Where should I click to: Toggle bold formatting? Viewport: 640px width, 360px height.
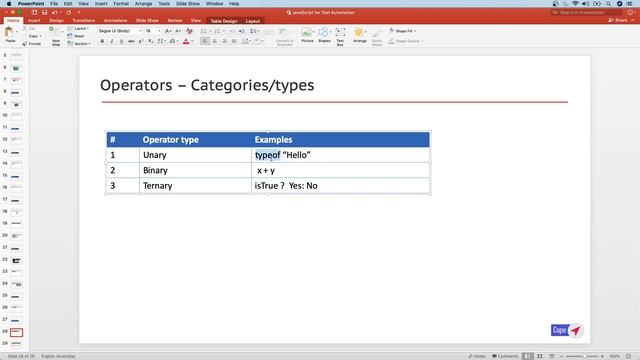pyautogui.click(x=102, y=41)
